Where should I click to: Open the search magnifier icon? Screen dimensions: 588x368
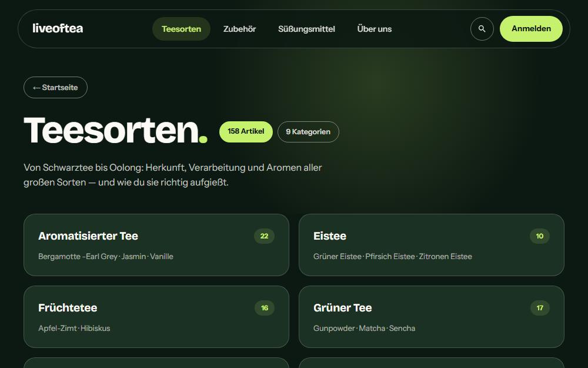pos(482,28)
